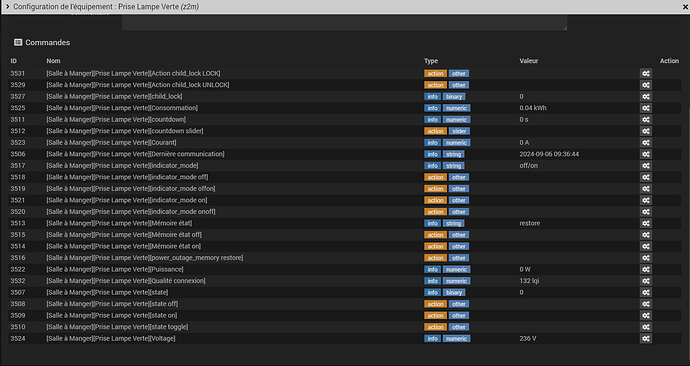Click the Commandes table icon
This screenshot has width=690, height=366.
(x=18, y=43)
